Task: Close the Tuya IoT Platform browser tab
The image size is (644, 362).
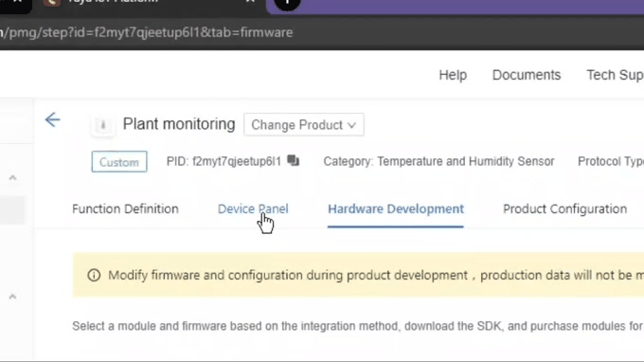Action: click(x=250, y=2)
